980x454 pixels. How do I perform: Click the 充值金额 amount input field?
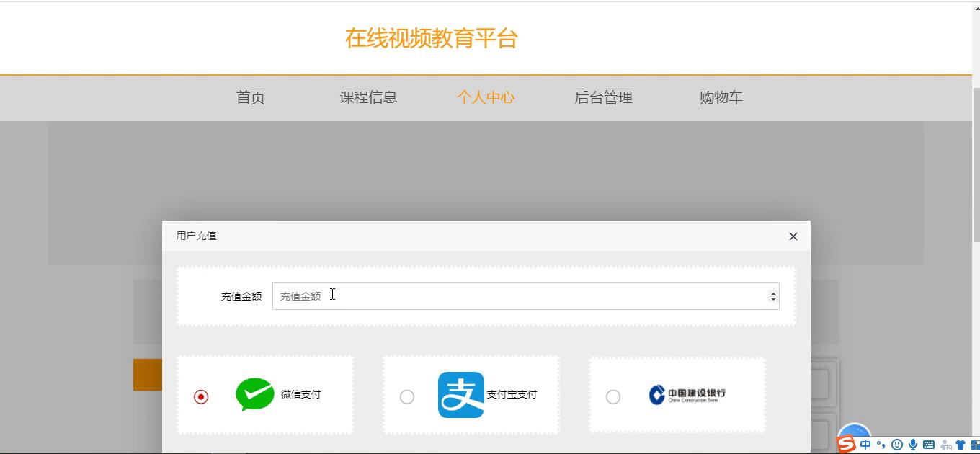point(519,296)
